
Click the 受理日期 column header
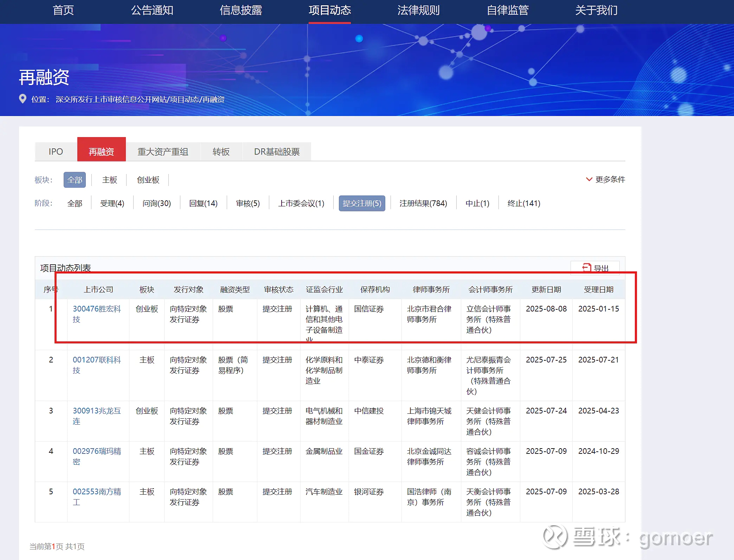click(599, 289)
